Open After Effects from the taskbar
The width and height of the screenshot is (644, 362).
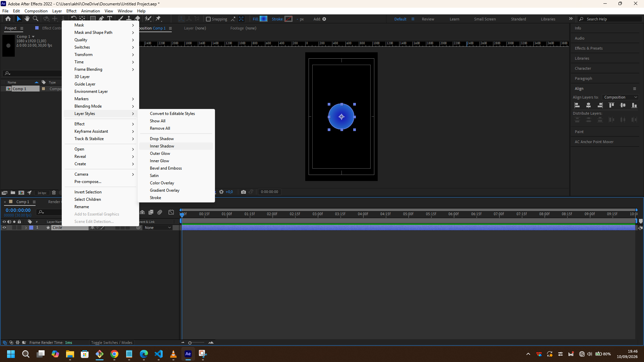[x=188, y=354]
